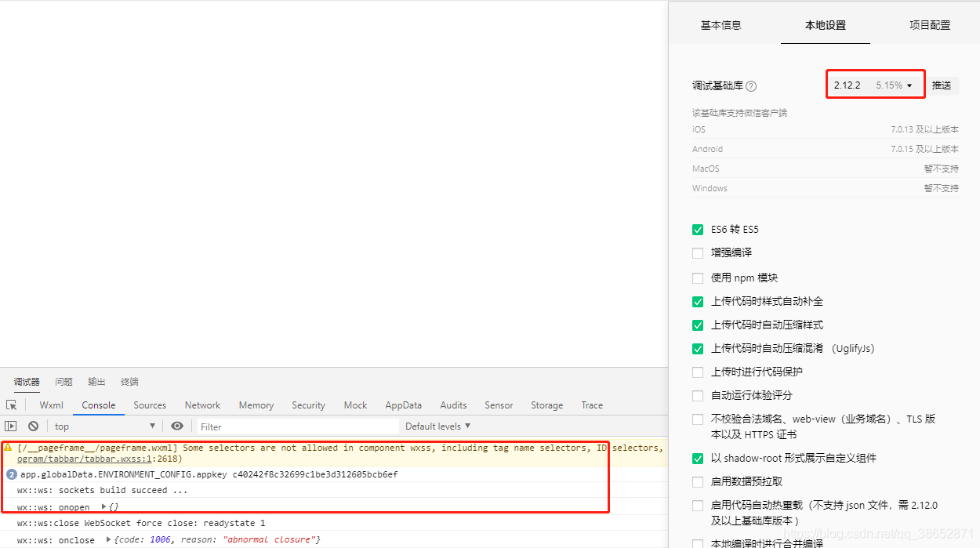Enable 不校验合法域名 checkbox
980x548 pixels.
[x=698, y=419]
